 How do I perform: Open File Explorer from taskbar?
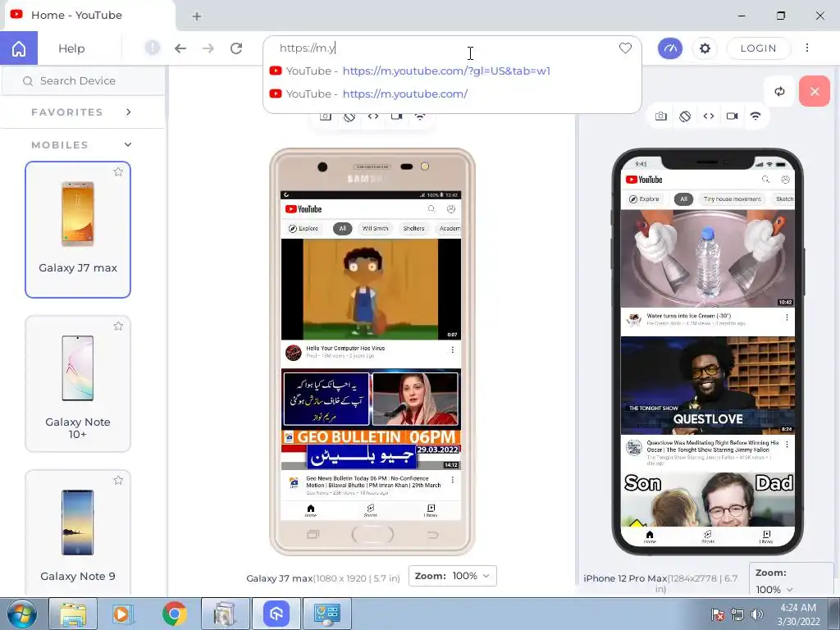pos(73,614)
